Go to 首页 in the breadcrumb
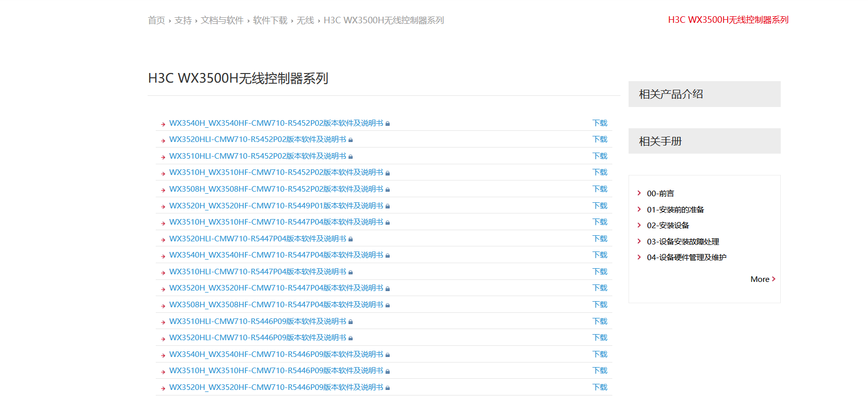The width and height of the screenshot is (868, 396). [156, 20]
